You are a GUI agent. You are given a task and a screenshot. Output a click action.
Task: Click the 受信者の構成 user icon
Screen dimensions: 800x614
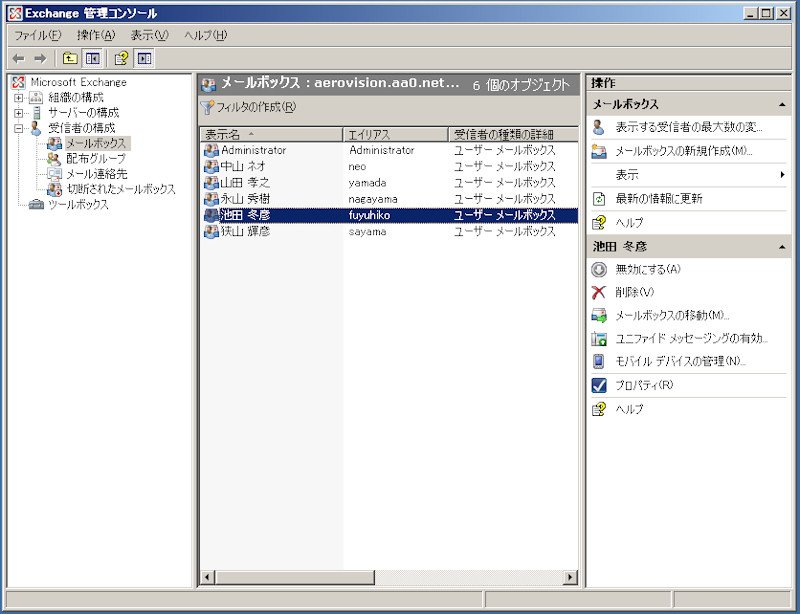(x=36, y=128)
